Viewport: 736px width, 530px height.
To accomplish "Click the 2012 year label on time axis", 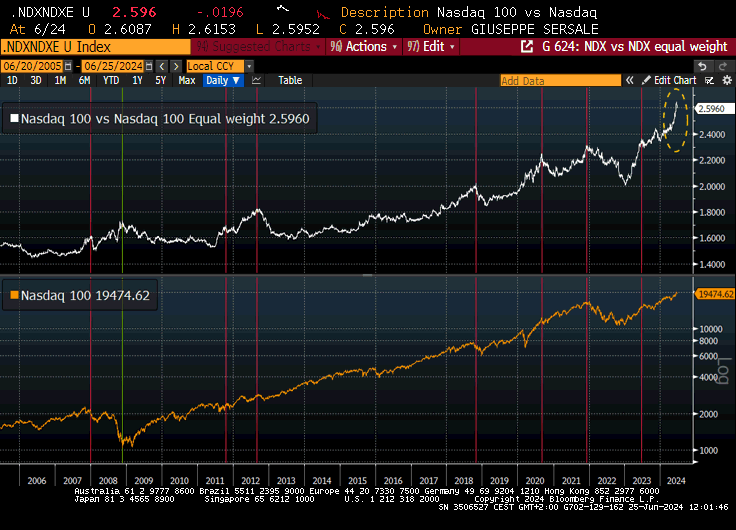I will (250, 481).
